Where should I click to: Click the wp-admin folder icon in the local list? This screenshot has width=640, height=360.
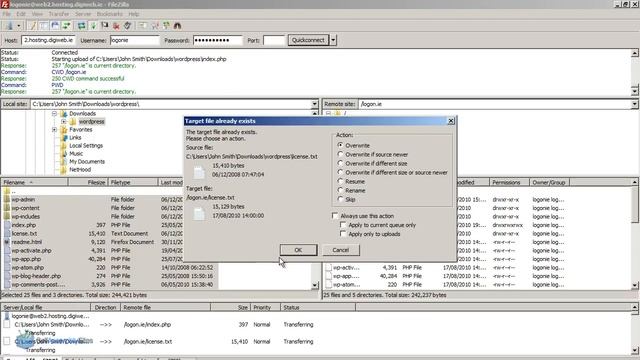[7, 200]
